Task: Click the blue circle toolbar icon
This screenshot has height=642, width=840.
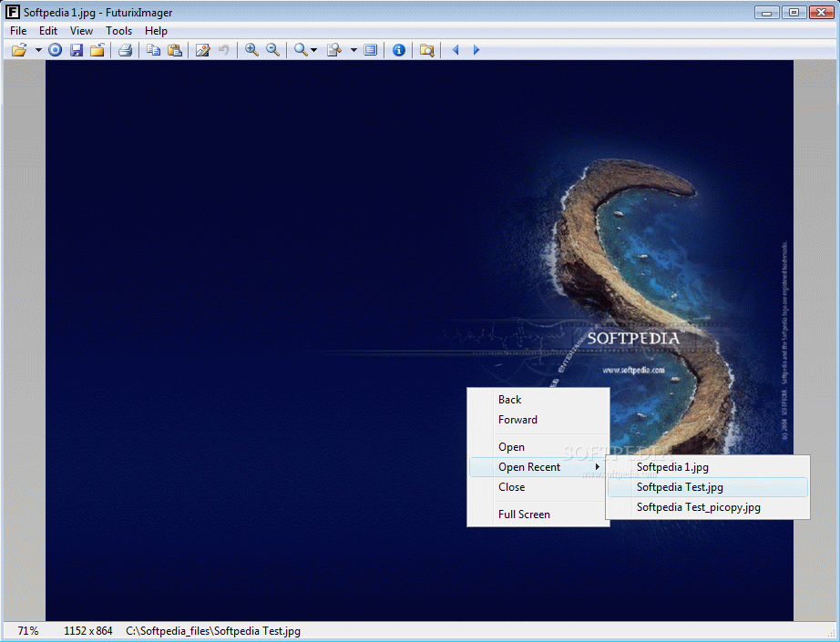Action: tap(56, 50)
